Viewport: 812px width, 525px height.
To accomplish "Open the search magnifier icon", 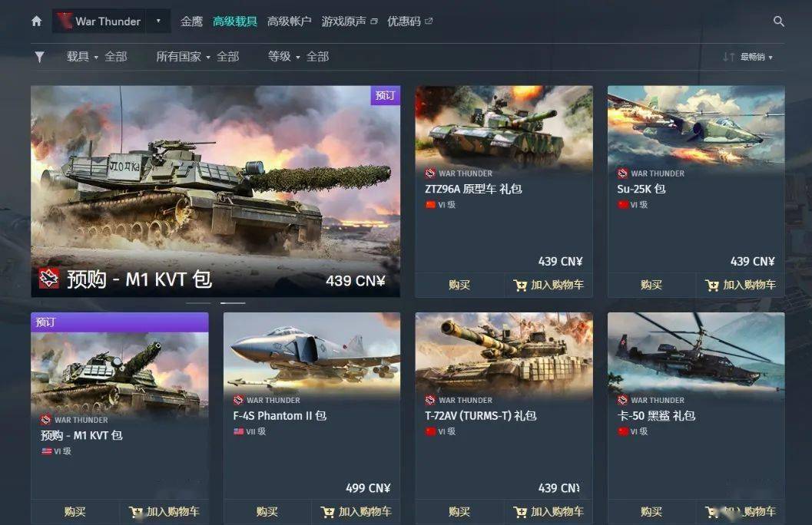I will coord(778,21).
